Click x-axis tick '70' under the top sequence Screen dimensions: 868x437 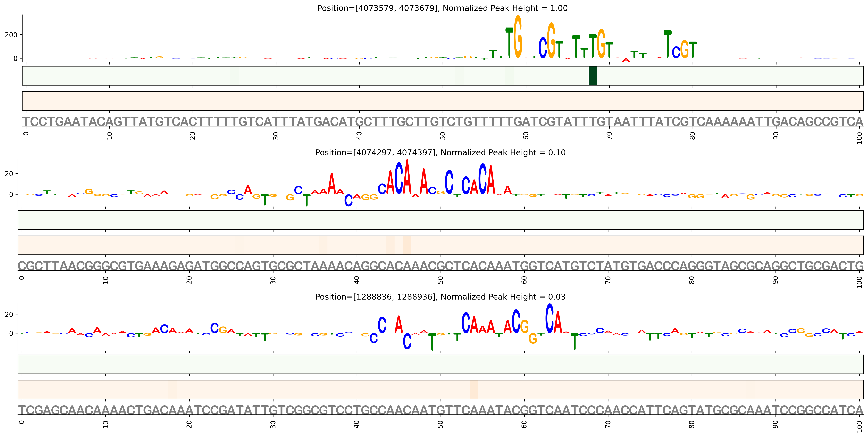tap(609, 136)
